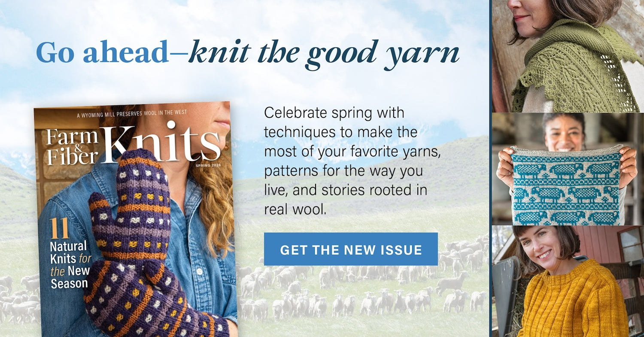Screen dimensions: 644x337
Task: Open the teal sheep-pattern cowl photo
Action: click(x=568, y=169)
